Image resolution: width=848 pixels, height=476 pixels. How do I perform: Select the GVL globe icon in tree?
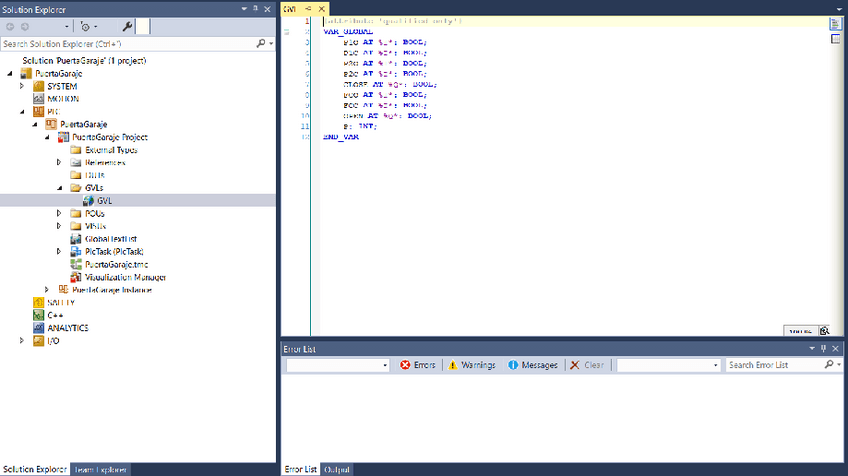(88, 200)
